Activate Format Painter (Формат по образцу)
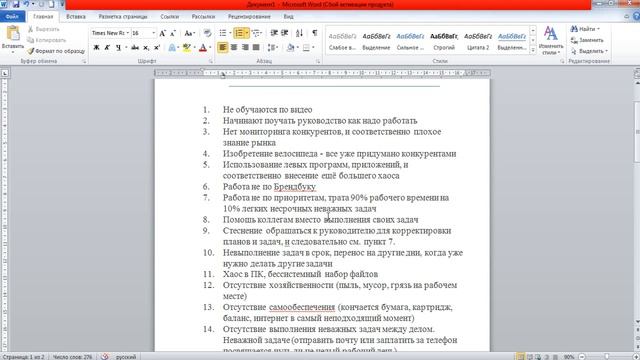 (x=56, y=51)
